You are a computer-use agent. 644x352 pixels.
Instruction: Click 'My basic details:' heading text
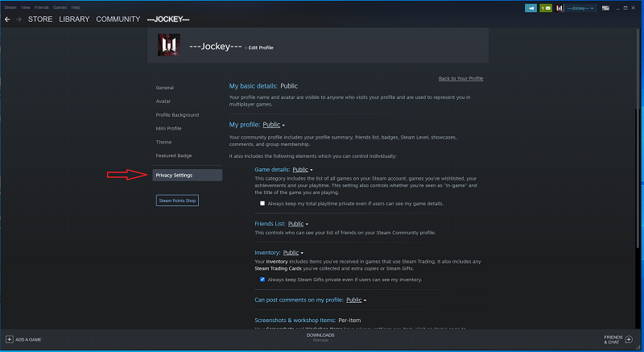[x=253, y=86]
